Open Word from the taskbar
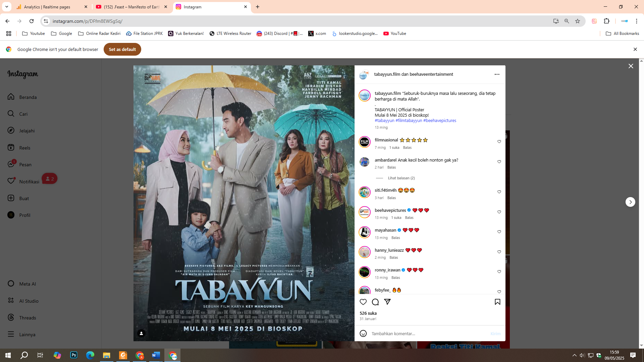Screen dimensions: 644x362 [x=156, y=355]
